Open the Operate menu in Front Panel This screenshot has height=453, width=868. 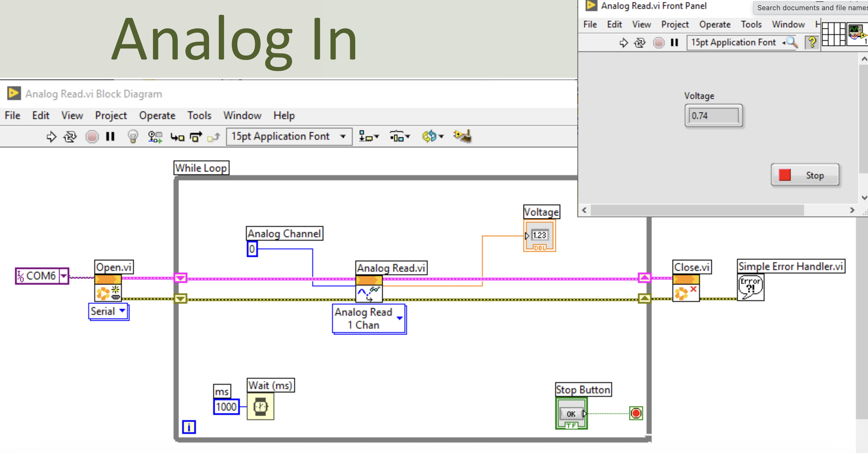(715, 24)
